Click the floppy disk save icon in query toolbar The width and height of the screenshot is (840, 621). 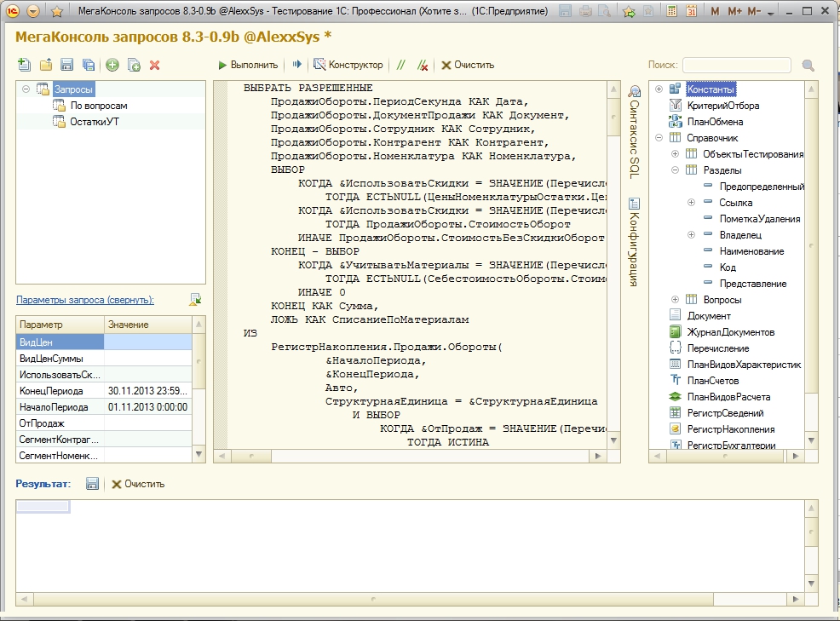tap(66, 65)
